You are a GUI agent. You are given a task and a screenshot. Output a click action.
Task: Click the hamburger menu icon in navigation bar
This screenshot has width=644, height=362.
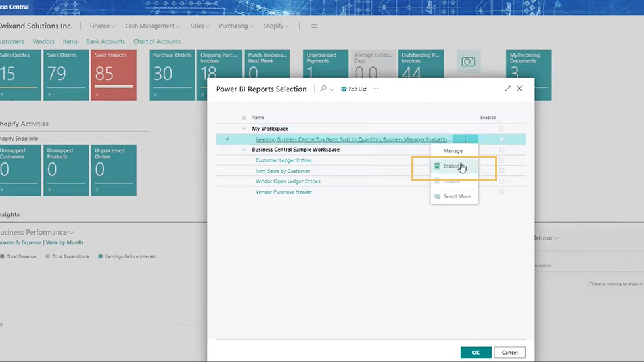(x=314, y=26)
